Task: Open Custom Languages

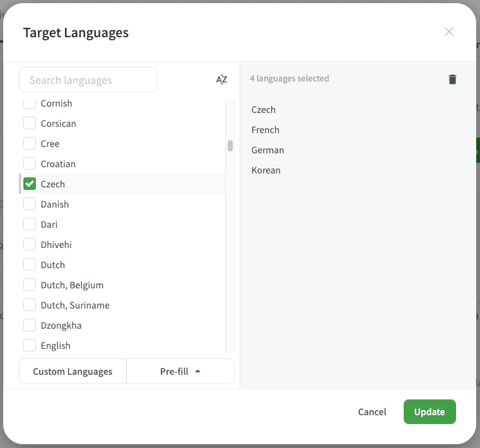Action: 73,372
